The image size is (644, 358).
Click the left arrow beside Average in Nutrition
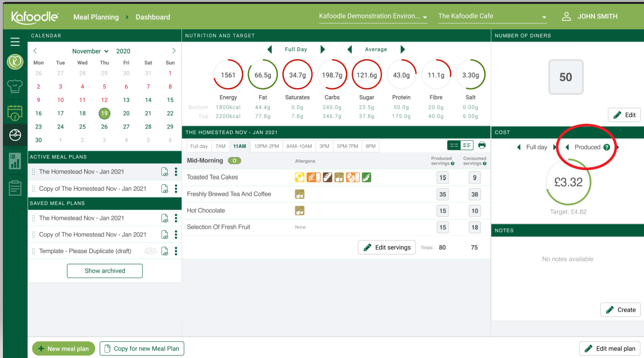349,49
